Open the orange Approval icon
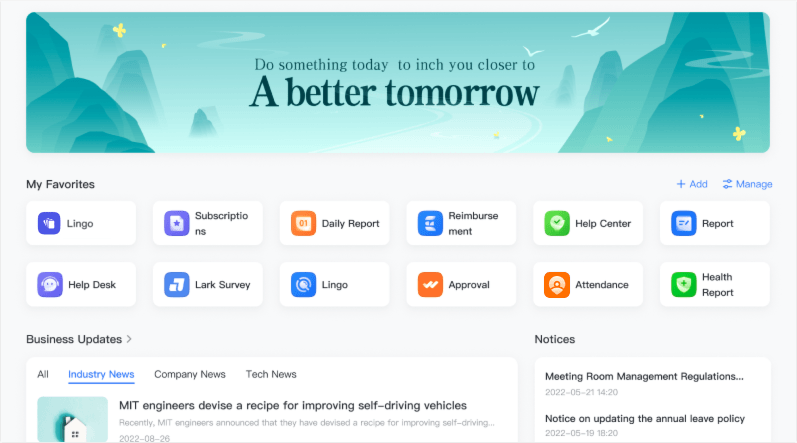 (x=430, y=284)
